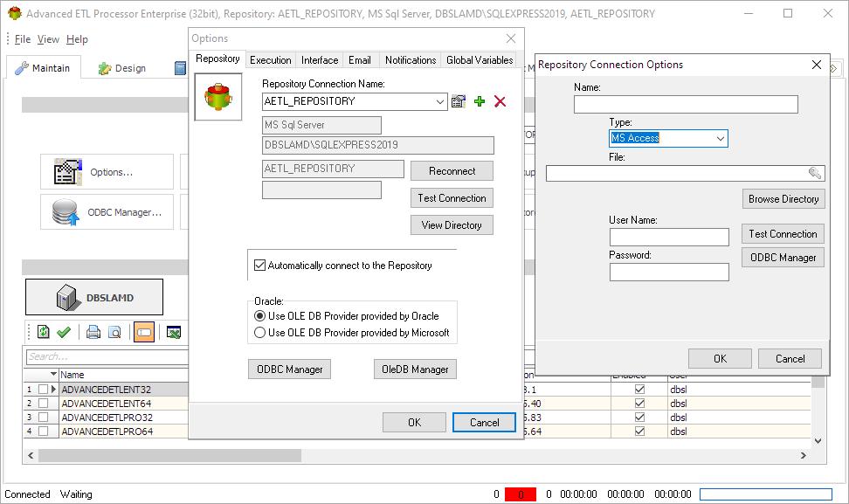849x504 pixels.
Task: Open the grid column selector dropdown arrow
Action: pos(53,374)
